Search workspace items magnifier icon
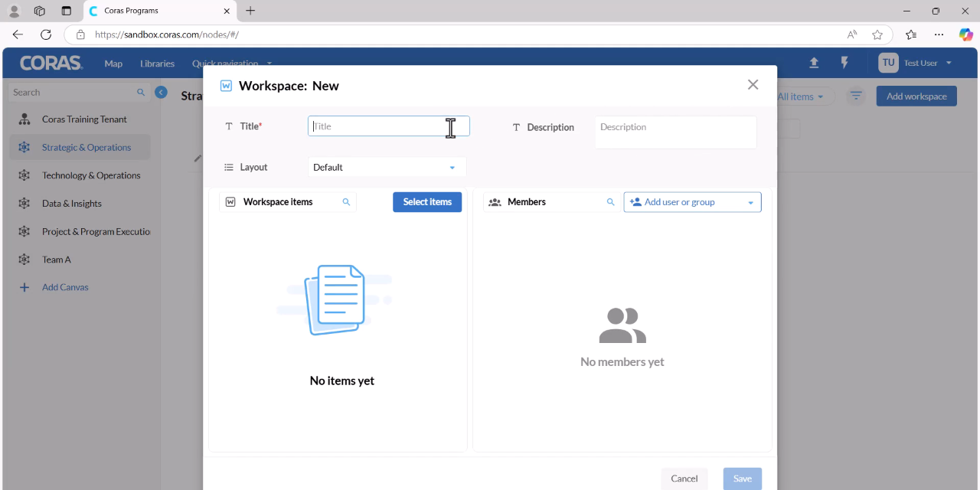 point(346,202)
